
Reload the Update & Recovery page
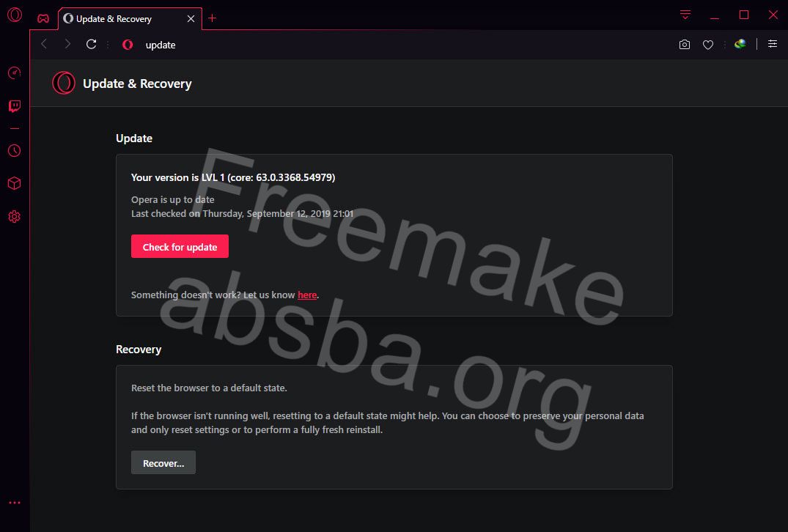(91, 44)
